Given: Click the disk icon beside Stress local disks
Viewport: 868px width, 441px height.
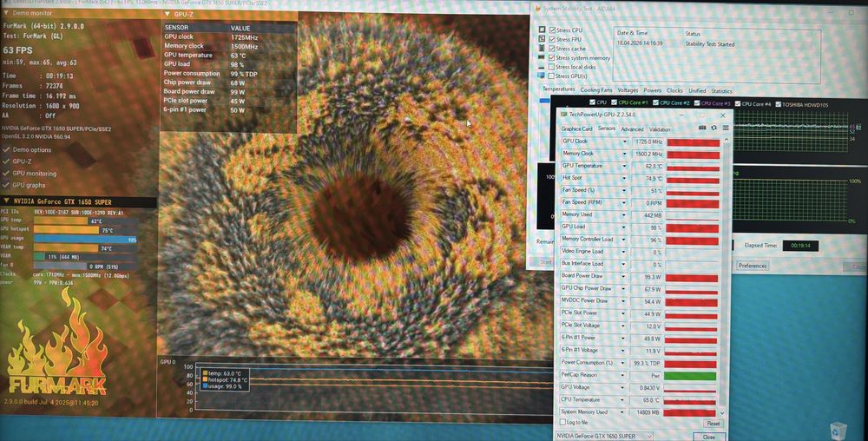Looking at the screenshot, I should tap(542, 66).
